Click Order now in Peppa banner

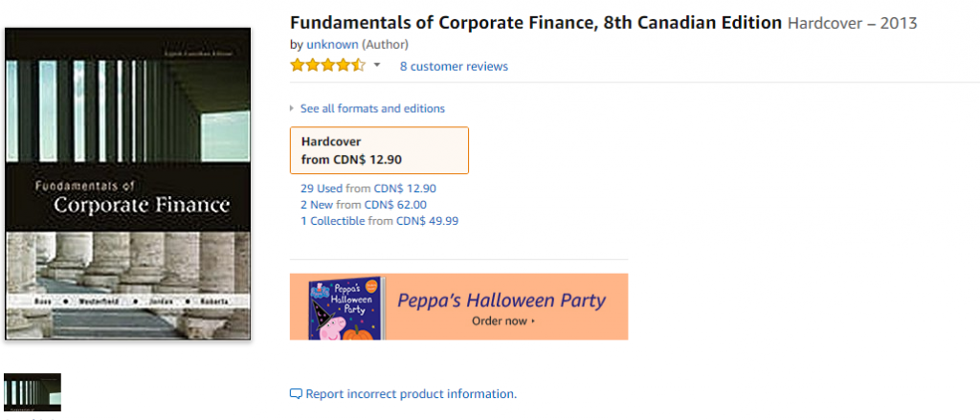pyautogui.click(x=503, y=321)
